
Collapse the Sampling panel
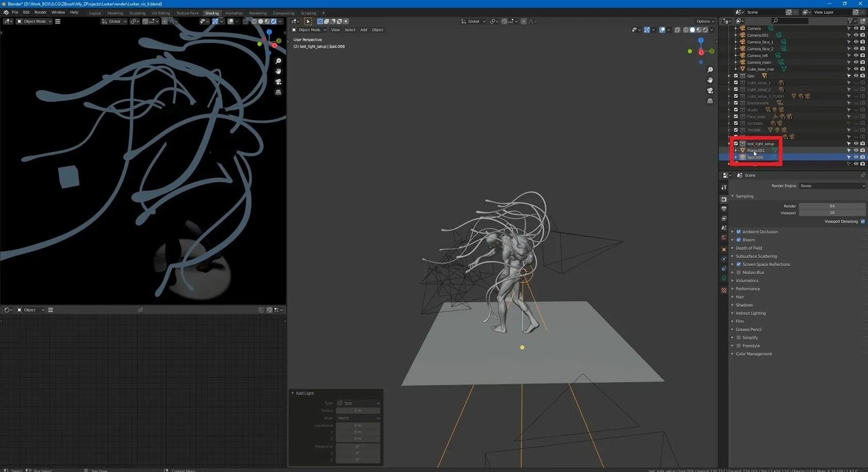[x=745, y=196]
